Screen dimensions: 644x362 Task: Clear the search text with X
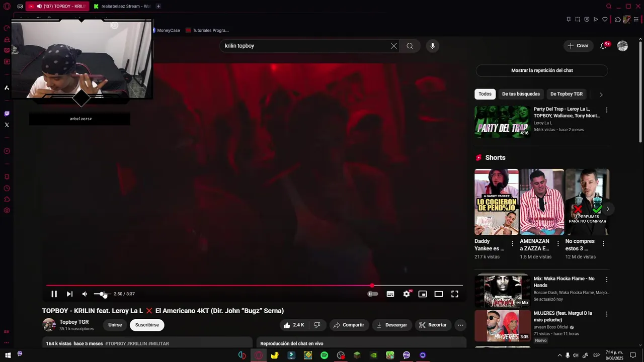point(393,46)
